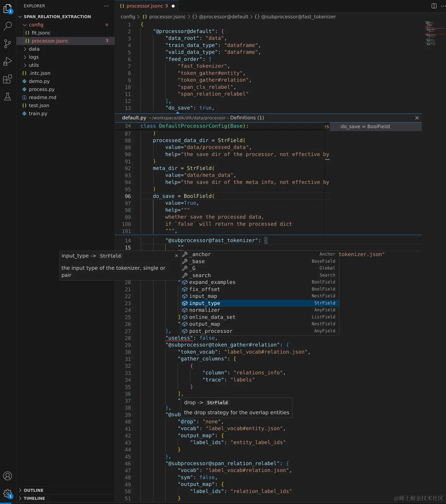446x504 pixels.
Task: Open Explorer views and more actions menu
Action: coord(106,6)
